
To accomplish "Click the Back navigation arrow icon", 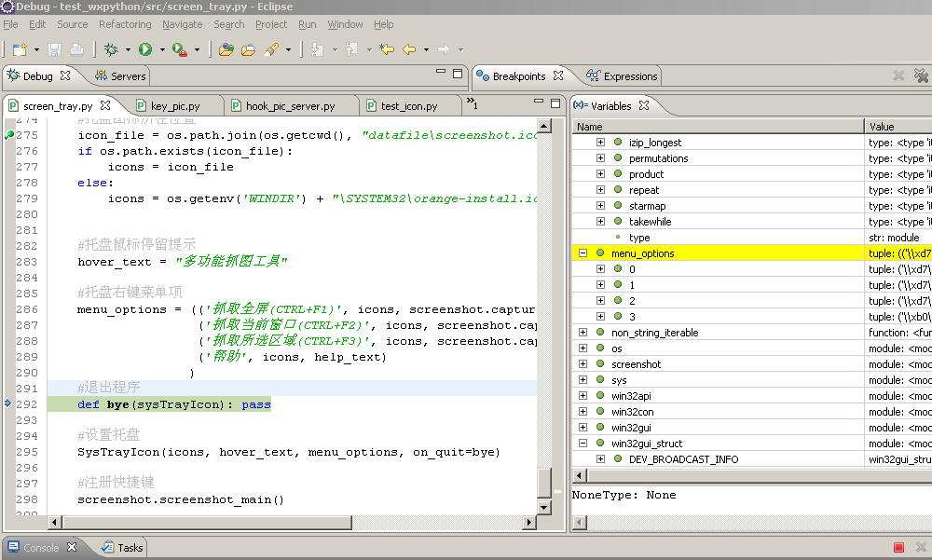I will 408,49.
